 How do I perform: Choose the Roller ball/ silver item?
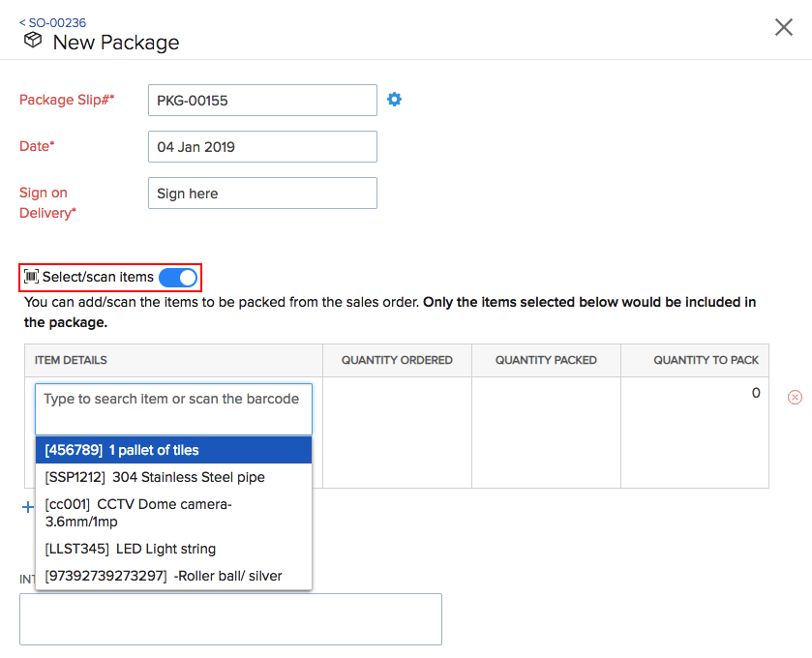click(x=173, y=576)
